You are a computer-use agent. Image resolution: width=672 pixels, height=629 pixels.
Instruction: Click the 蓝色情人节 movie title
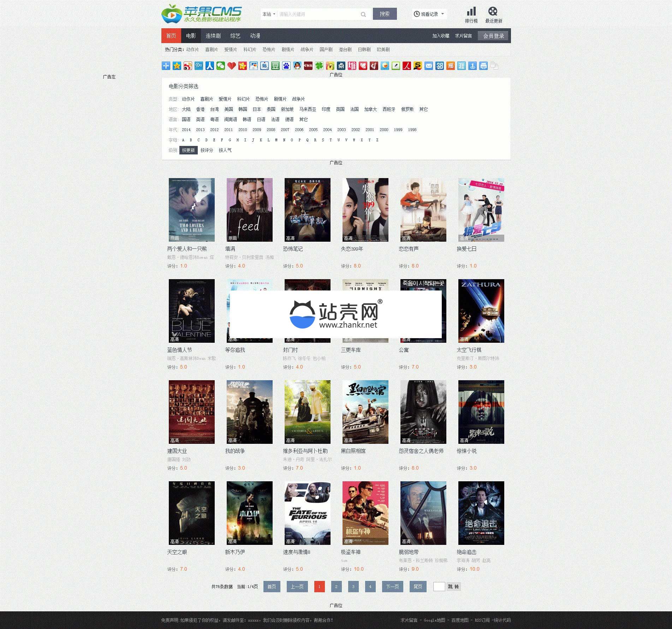tap(179, 350)
